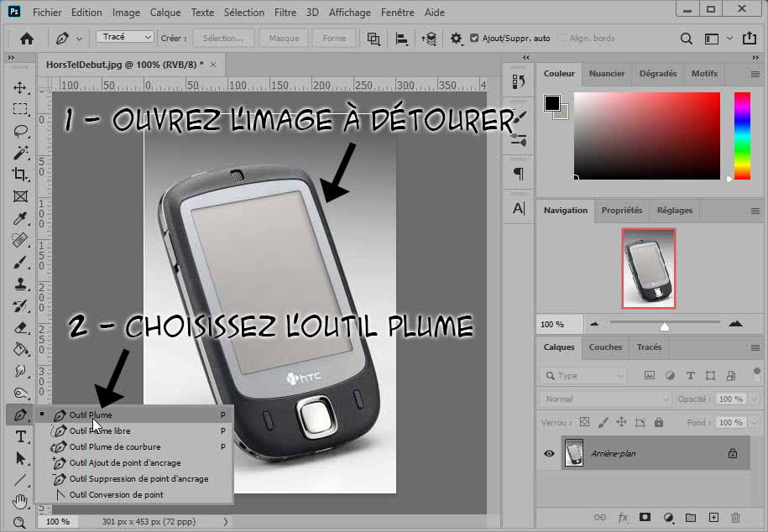Switch to the Nuancier tab
The image size is (768, 532).
[606, 74]
